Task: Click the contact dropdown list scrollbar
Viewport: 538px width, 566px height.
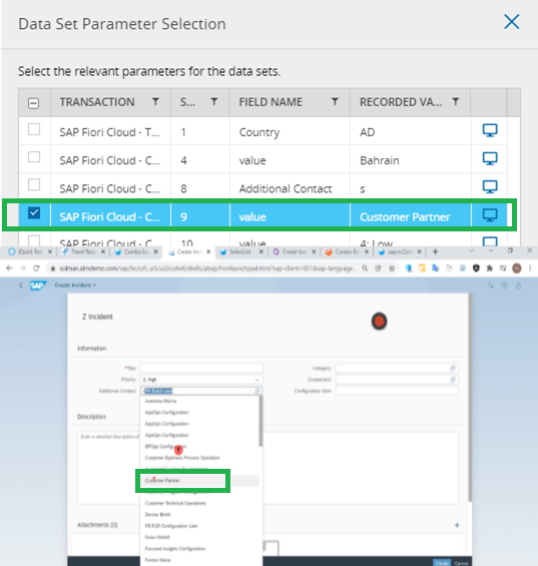Action: point(261,421)
